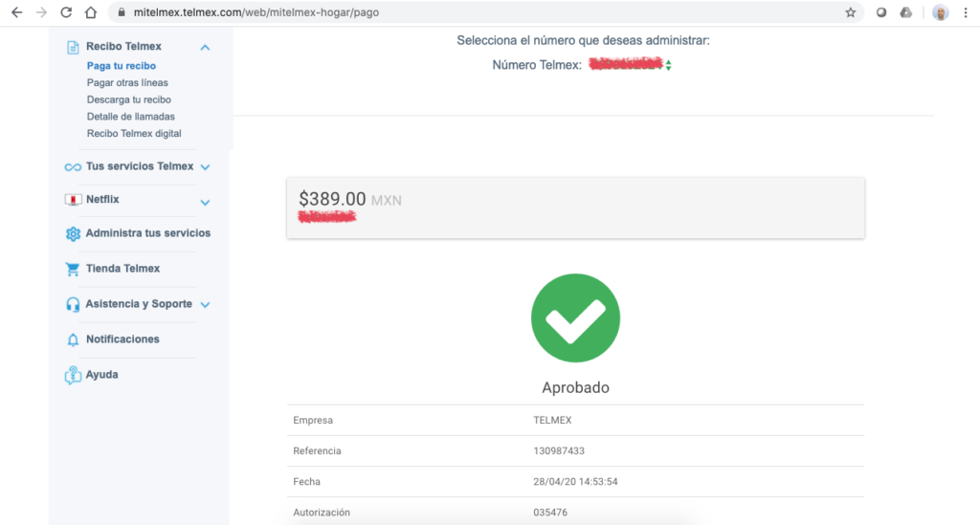Open the Ayuda link
The height and width of the screenshot is (525, 980).
click(x=101, y=375)
